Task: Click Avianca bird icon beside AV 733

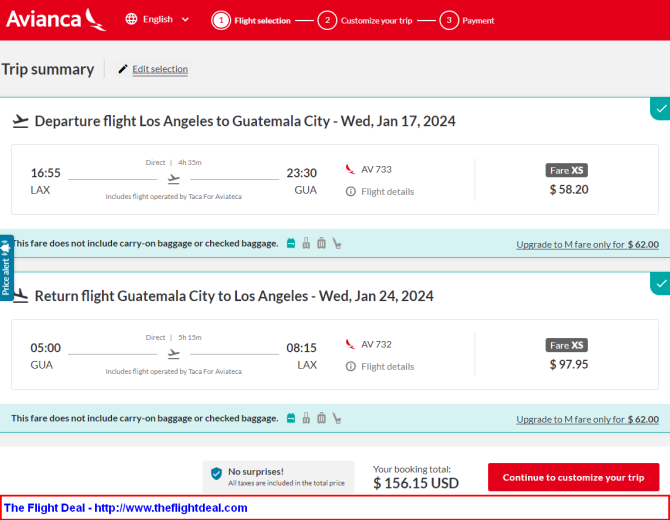Action: [x=350, y=169]
